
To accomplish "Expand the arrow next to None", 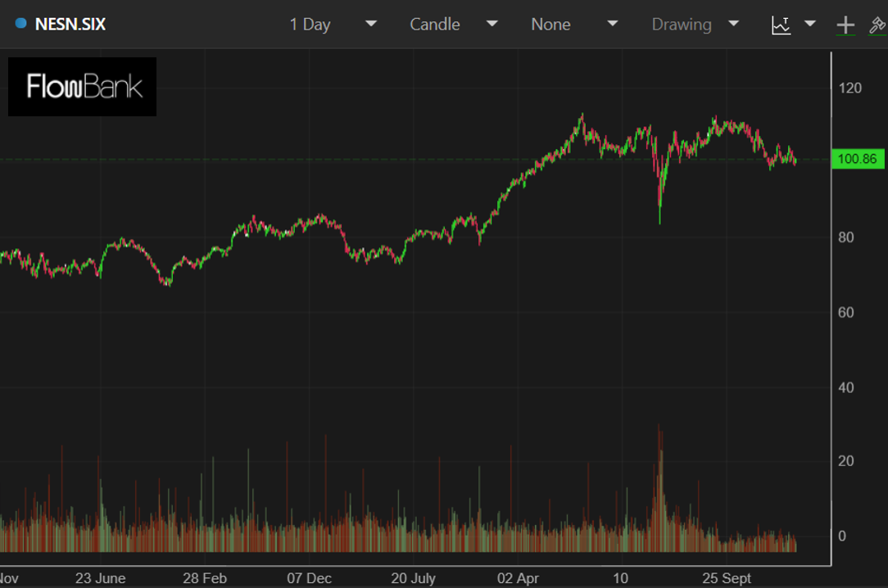I will (x=612, y=24).
